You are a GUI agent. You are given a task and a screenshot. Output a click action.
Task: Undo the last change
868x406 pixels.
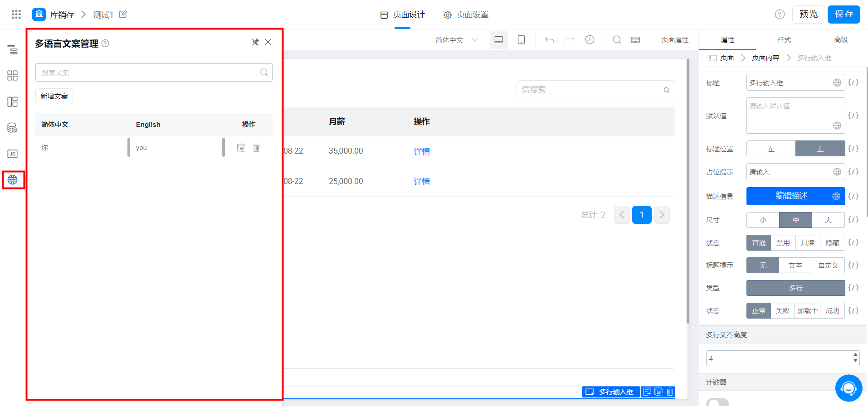550,40
